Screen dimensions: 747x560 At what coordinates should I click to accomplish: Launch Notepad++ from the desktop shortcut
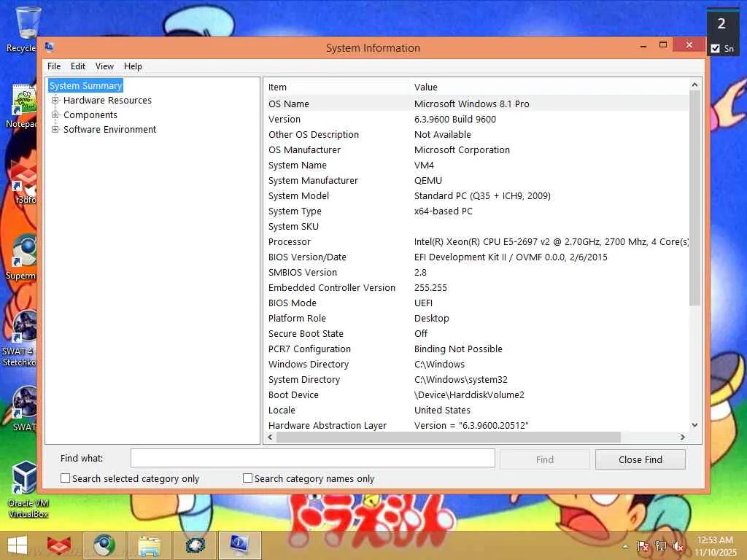[23, 106]
